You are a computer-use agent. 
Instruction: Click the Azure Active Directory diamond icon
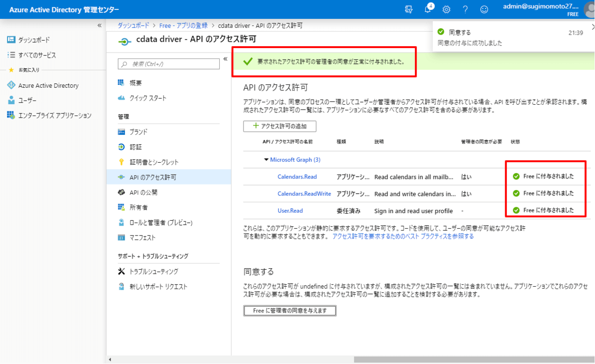(11, 85)
